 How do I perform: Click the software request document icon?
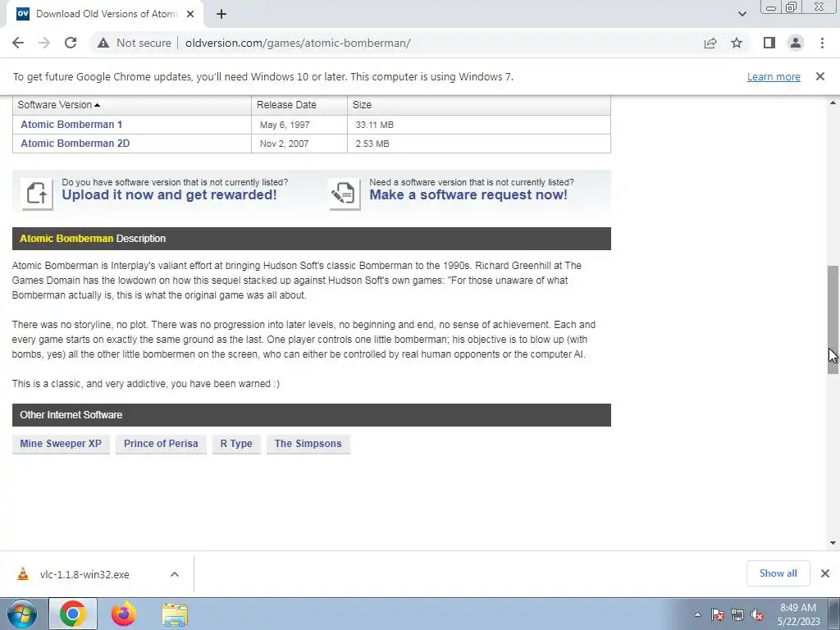(344, 194)
